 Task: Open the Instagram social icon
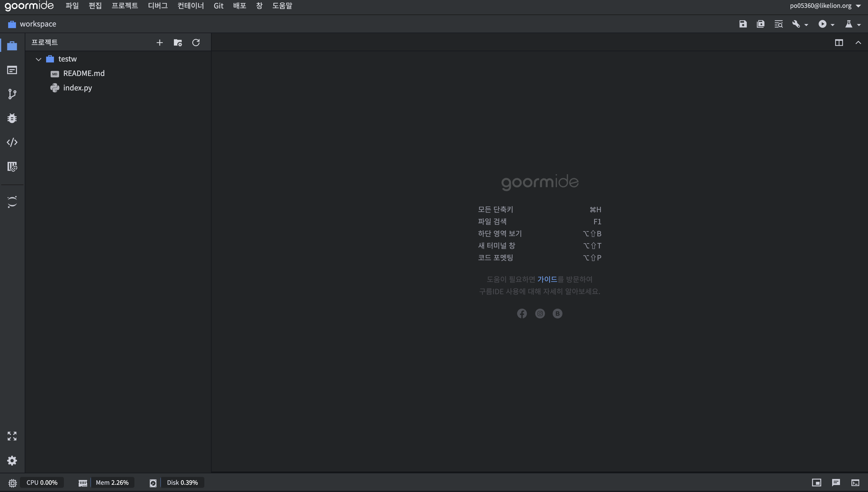pyautogui.click(x=540, y=314)
